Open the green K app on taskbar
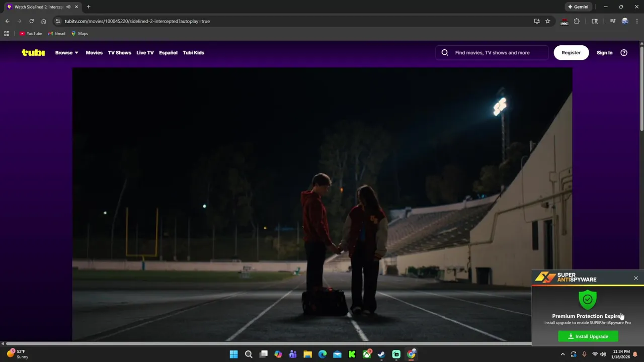 pos(352,354)
